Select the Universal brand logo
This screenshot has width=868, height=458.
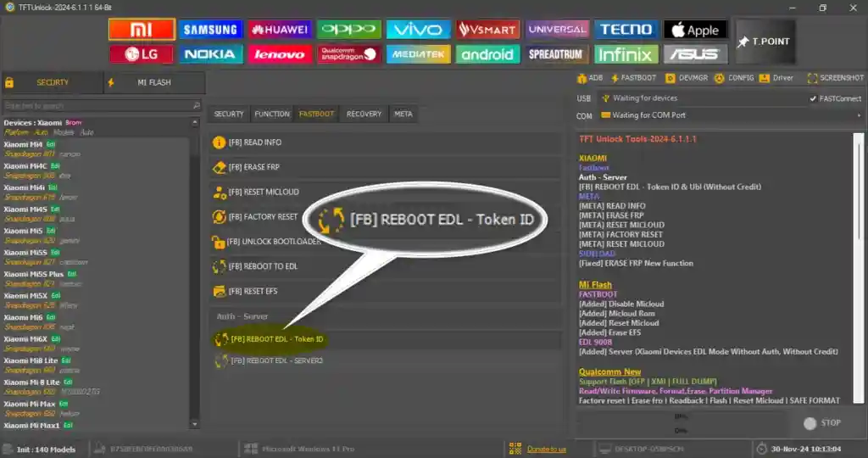(x=557, y=30)
